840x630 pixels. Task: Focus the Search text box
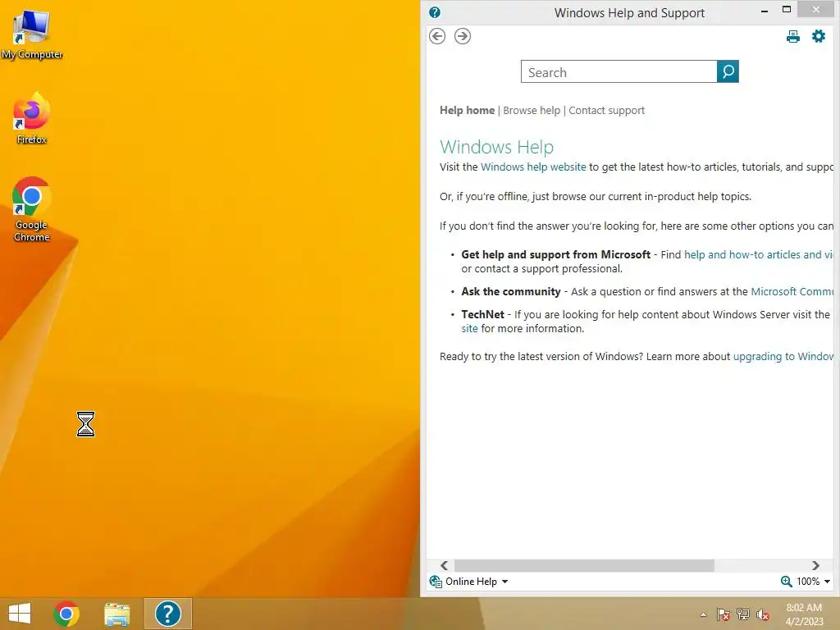click(x=619, y=71)
